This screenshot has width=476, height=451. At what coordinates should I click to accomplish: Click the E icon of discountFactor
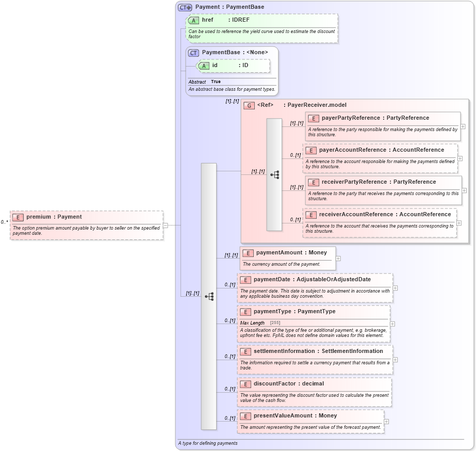click(x=245, y=384)
